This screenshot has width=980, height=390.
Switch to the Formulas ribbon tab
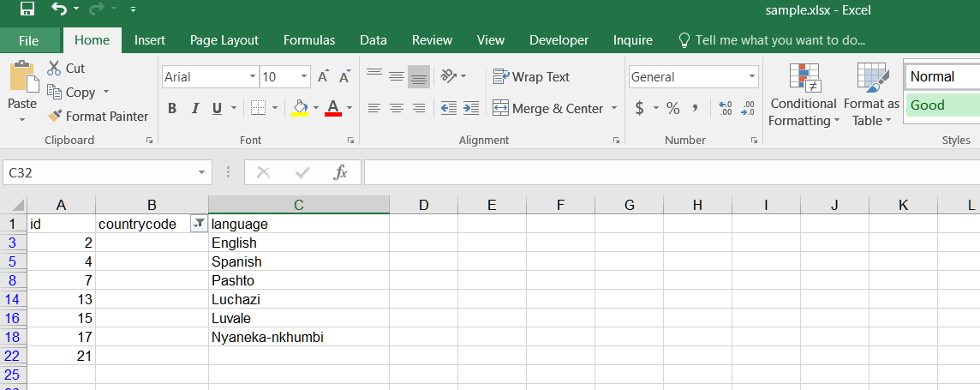(308, 40)
